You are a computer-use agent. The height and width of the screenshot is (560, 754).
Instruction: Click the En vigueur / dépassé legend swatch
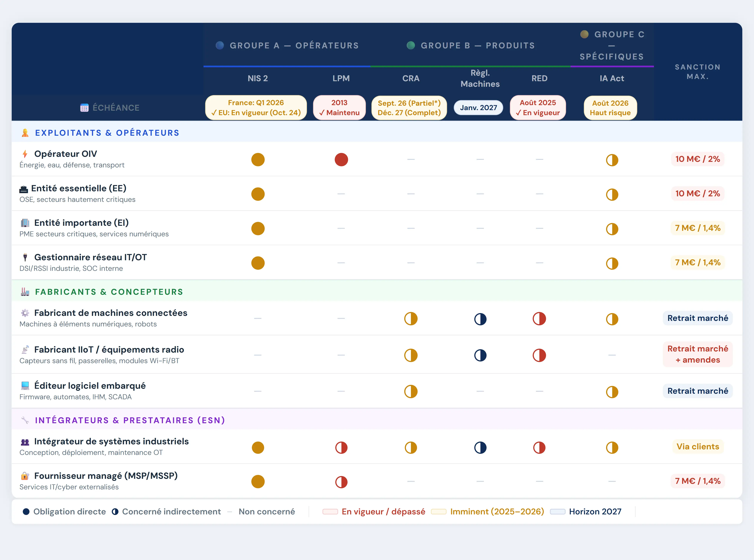coord(330,511)
